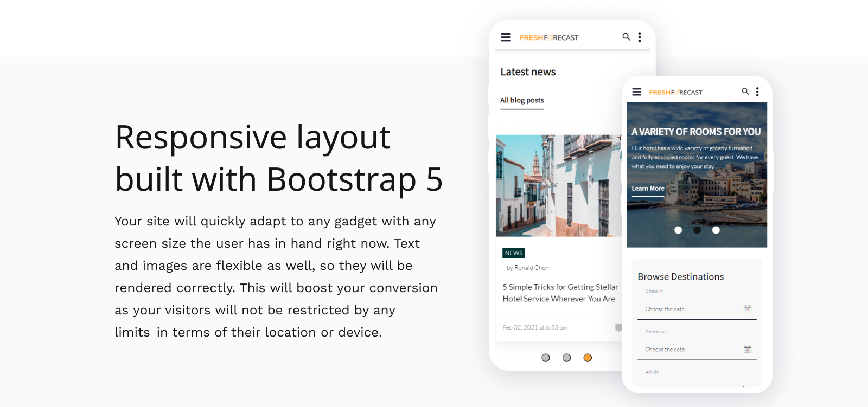
Task: Select last white hero slider dot
Action: coord(716,230)
